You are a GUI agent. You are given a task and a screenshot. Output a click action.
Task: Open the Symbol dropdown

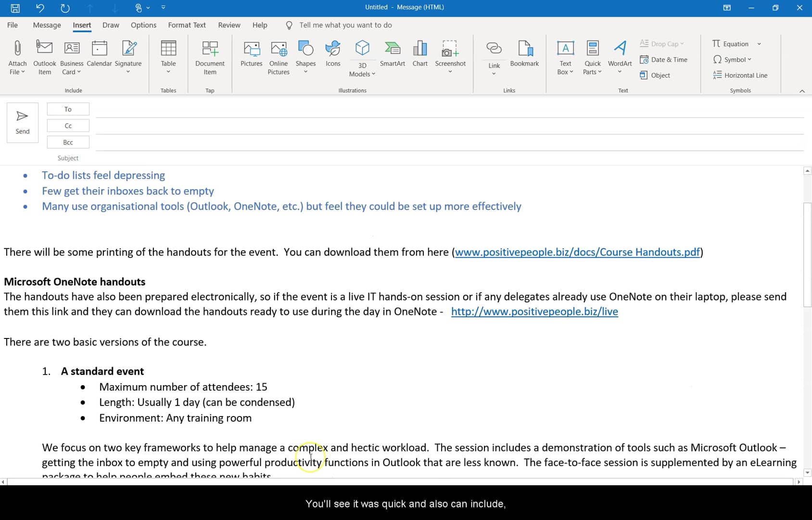(x=732, y=60)
